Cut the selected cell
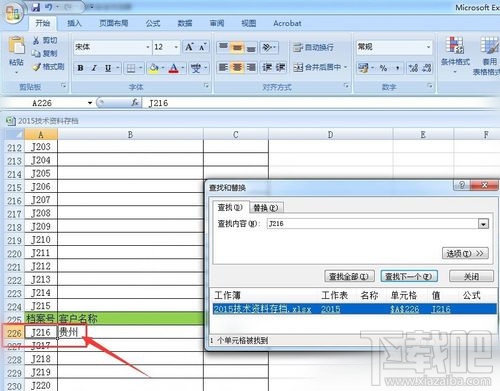This screenshot has width=500, height=391. click(x=45, y=41)
